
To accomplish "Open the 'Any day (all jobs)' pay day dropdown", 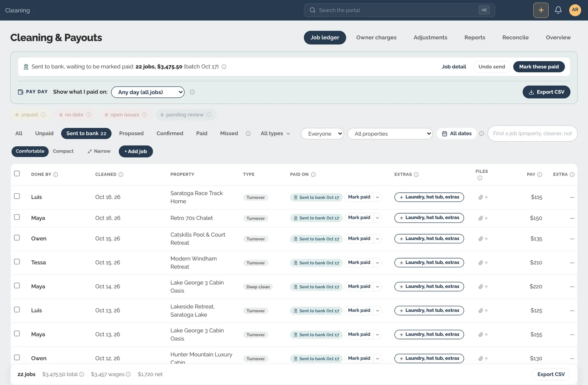I will pos(148,92).
